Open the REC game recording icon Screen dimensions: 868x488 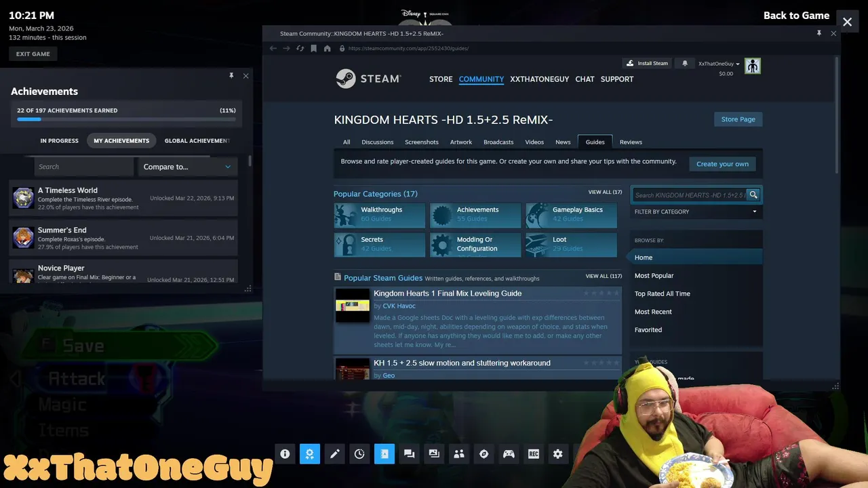click(534, 454)
